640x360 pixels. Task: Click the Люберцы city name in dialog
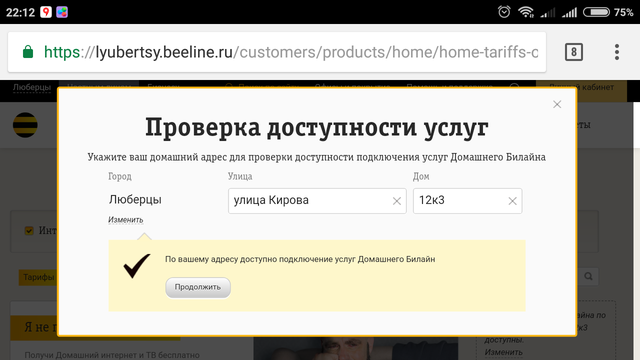pos(135,200)
